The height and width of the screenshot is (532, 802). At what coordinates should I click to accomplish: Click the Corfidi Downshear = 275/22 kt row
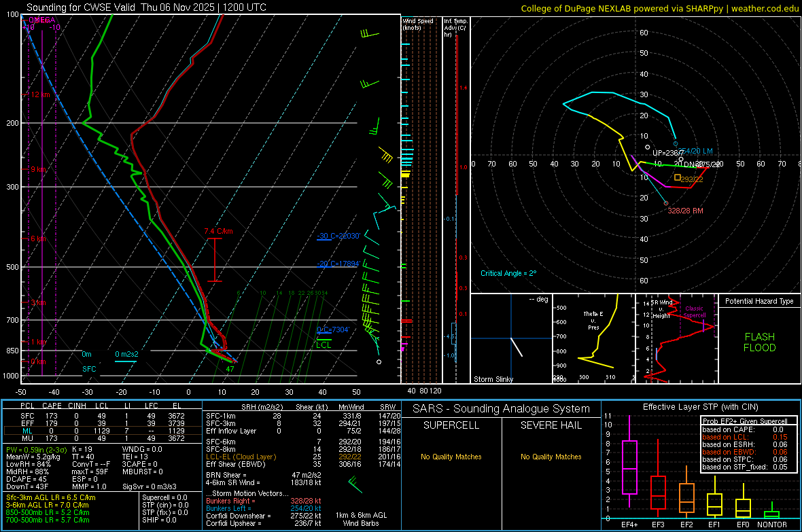(x=264, y=516)
